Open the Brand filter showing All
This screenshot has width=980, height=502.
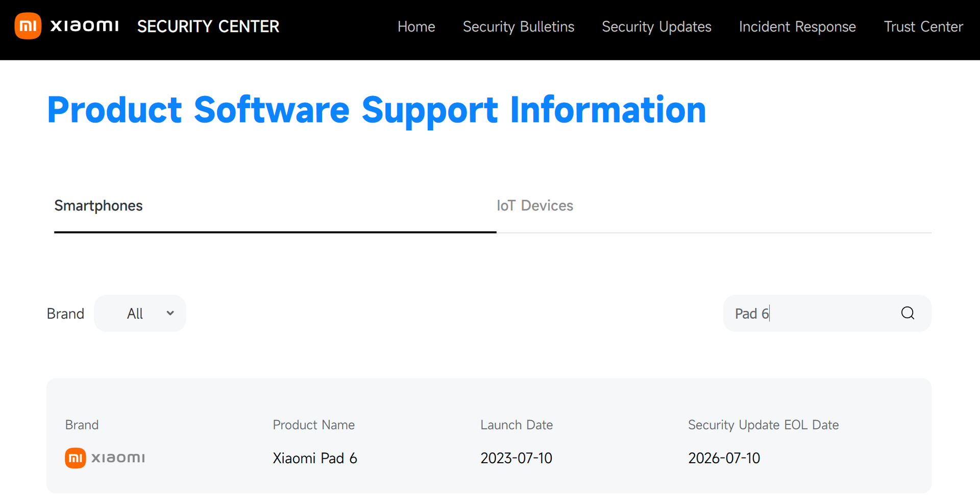point(139,313)
